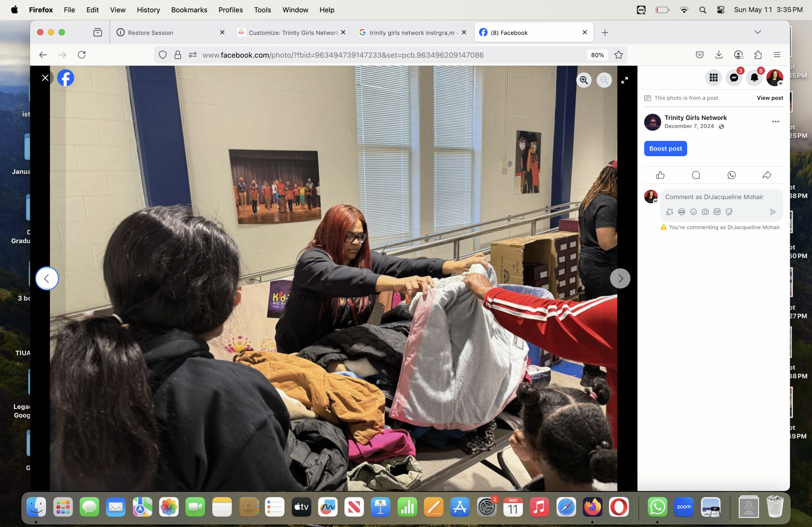Open account profile dropdown menu

[775, 78]
